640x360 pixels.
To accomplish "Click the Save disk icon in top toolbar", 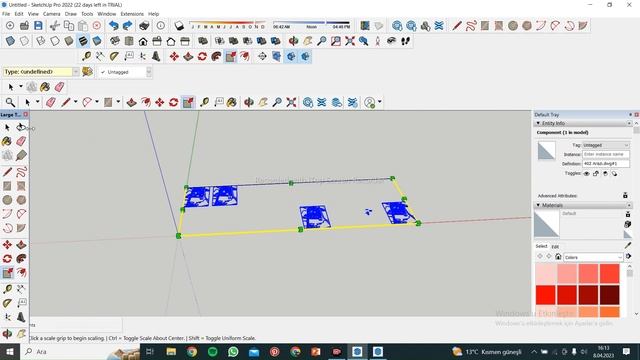I will point(38,26).
